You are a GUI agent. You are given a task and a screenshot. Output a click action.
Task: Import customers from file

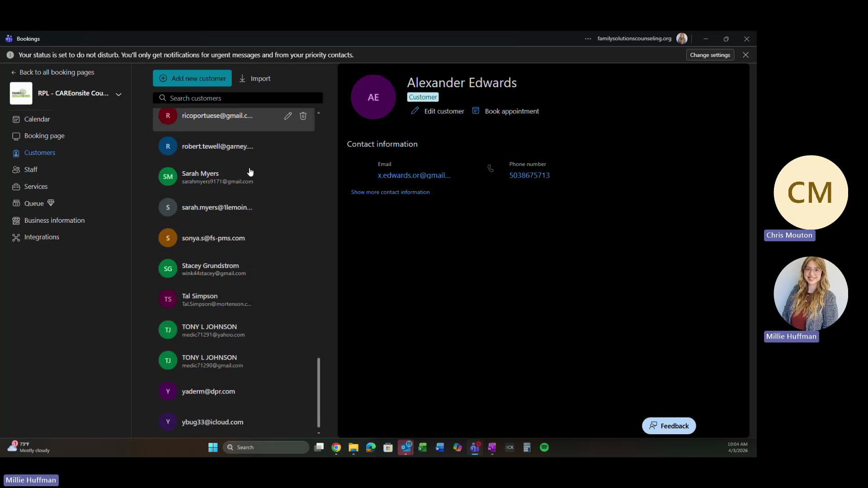coord(255,78)
